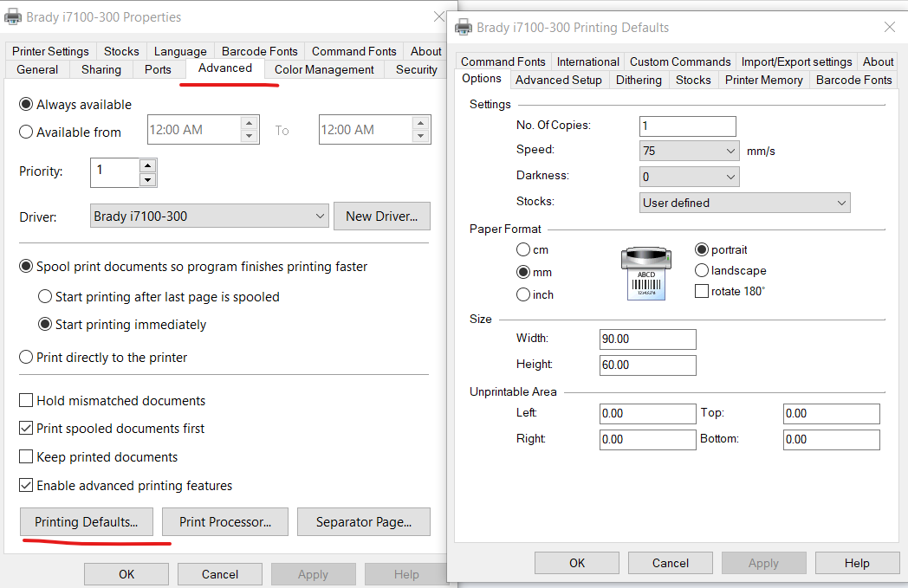Check the rotate 180° option
908x588 pixels.
(702, 292)
